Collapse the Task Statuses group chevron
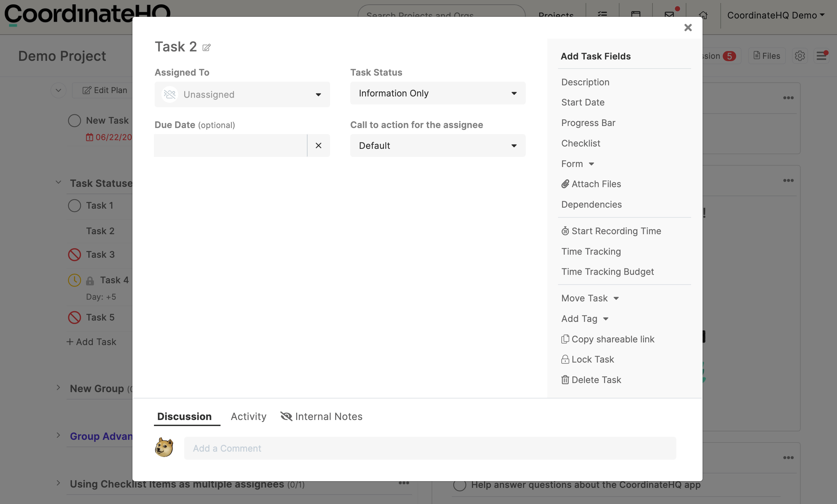 (x=58, y=182)
